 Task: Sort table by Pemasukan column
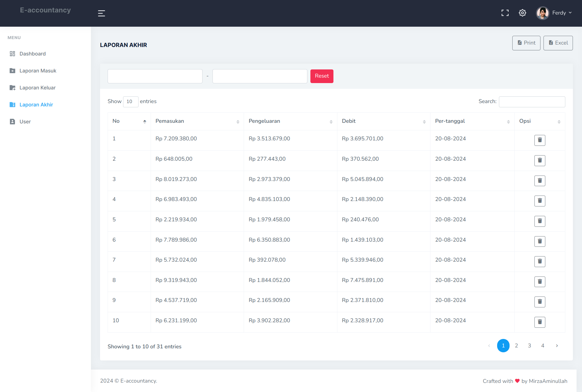pos(197,121)
